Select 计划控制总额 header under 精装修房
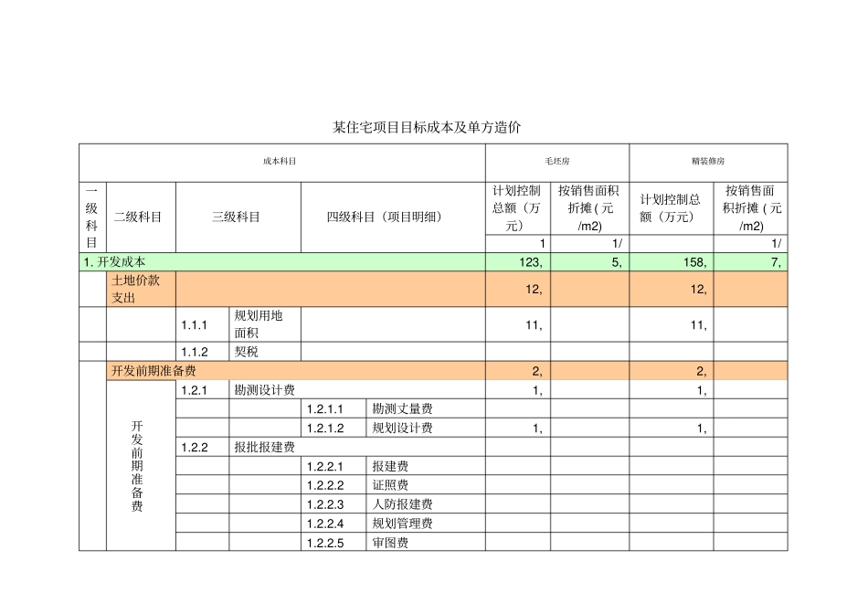Viewport: 868px width, 614px height. tap(671, 208)
